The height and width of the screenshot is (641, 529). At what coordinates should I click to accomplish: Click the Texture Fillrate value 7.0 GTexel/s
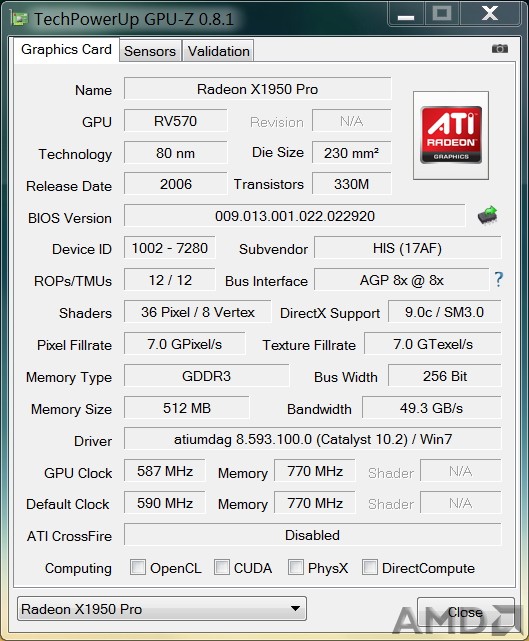pyautogui.click(x=433, y=344)
